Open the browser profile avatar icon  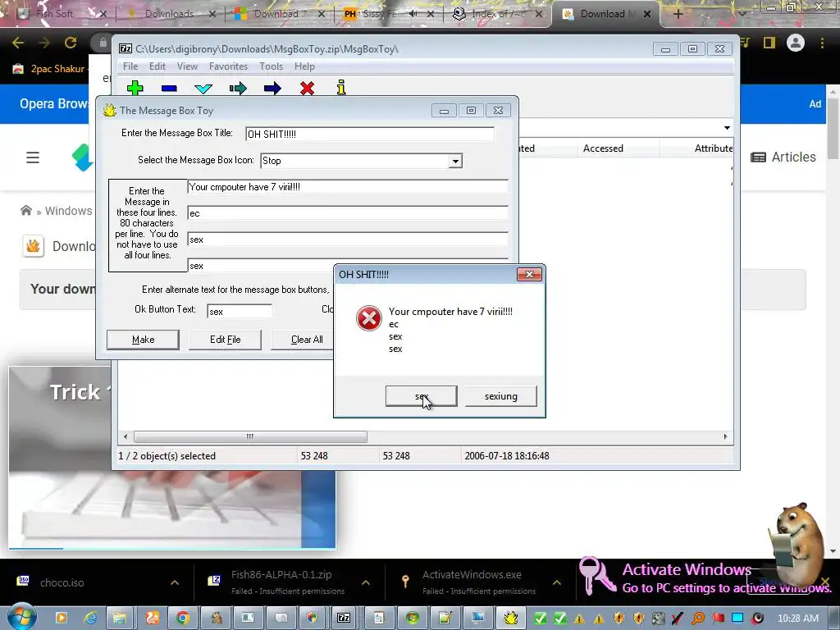pyautogui.click(x=796, y=43)
